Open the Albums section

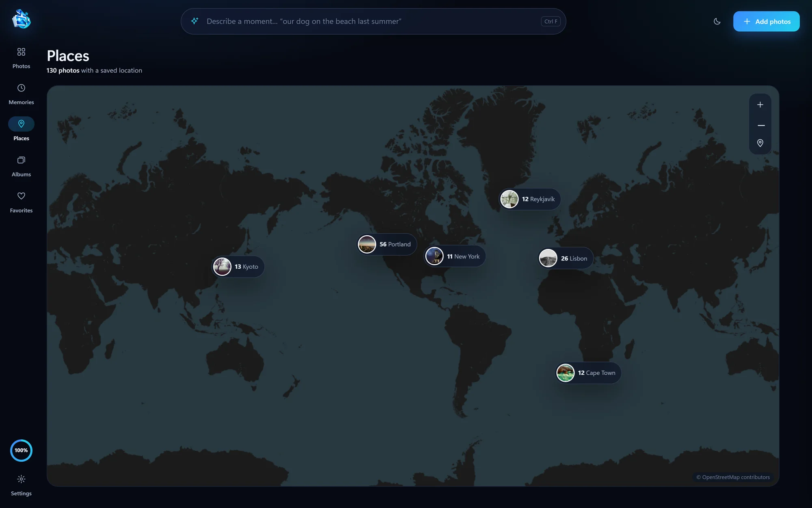pyautogui.click(x=21, y=166)
